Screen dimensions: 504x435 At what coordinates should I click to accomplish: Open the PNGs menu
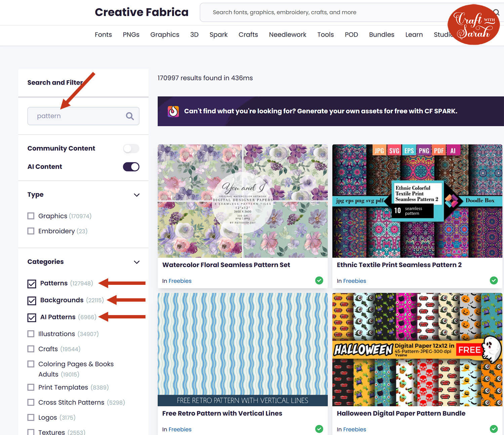(x=131, y=35)
